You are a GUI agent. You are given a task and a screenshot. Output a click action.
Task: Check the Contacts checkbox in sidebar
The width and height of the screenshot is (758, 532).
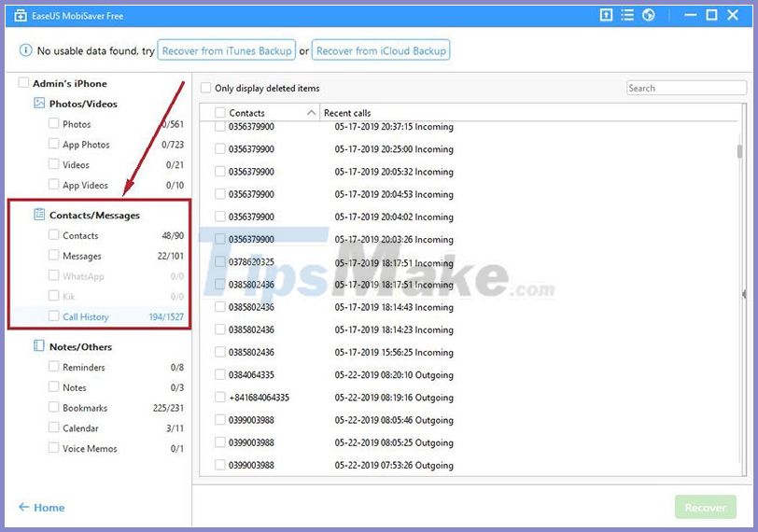tap(53, 234)
